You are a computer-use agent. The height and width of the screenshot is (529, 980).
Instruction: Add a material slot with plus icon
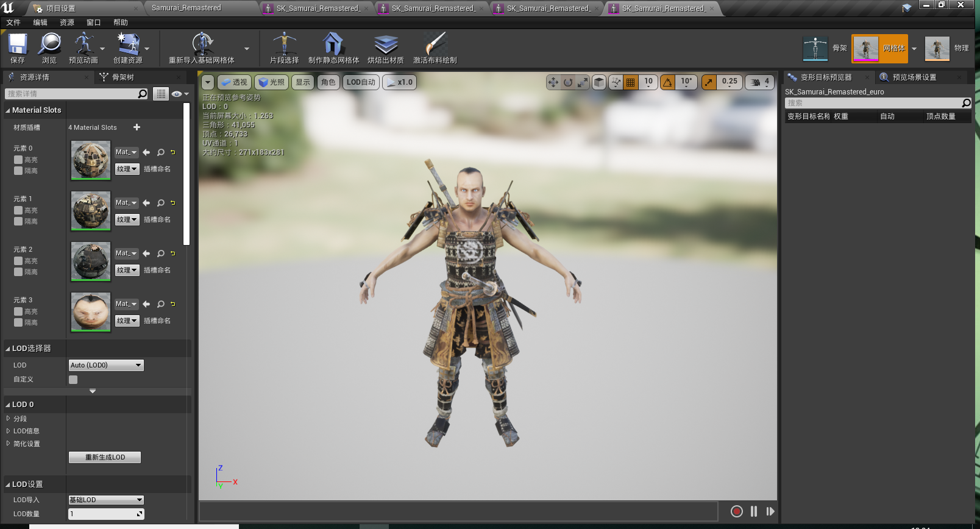(x=137, y=127)
